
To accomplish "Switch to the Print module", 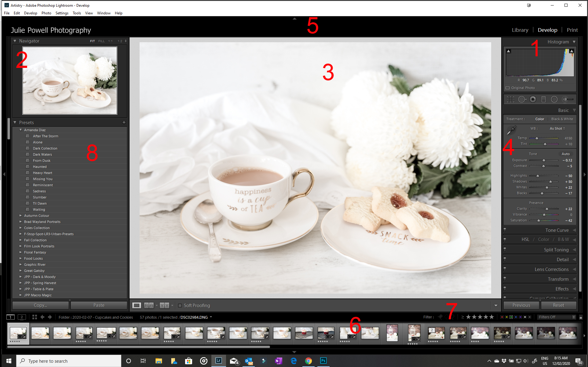I will click(x=572, y=30).
